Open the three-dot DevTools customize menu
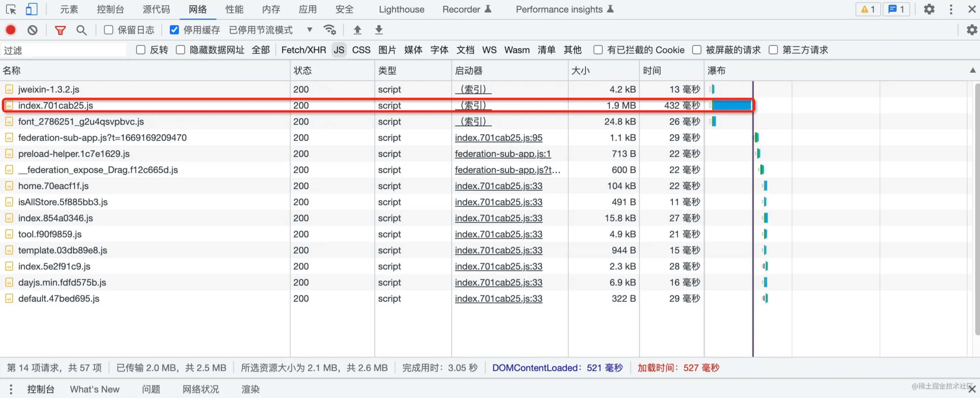 [951, 9]
